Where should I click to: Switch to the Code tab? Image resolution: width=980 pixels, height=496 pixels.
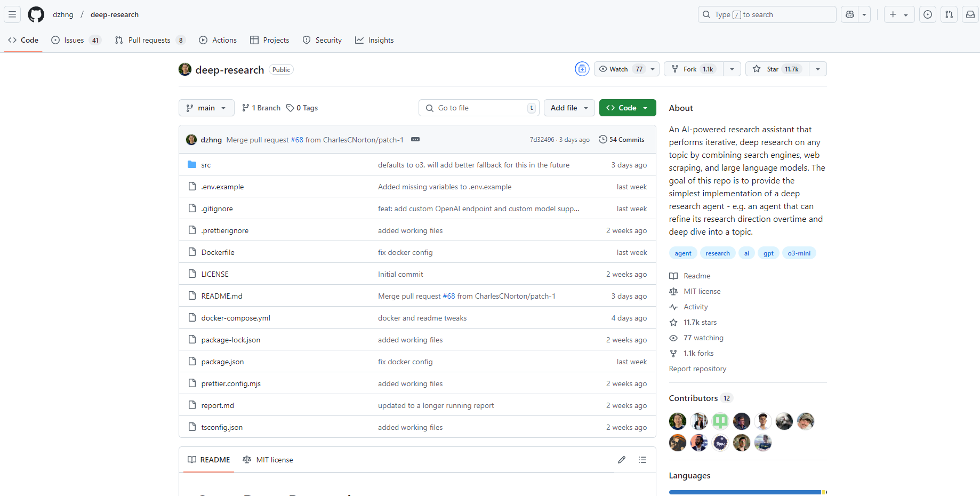tap(23, 40)
